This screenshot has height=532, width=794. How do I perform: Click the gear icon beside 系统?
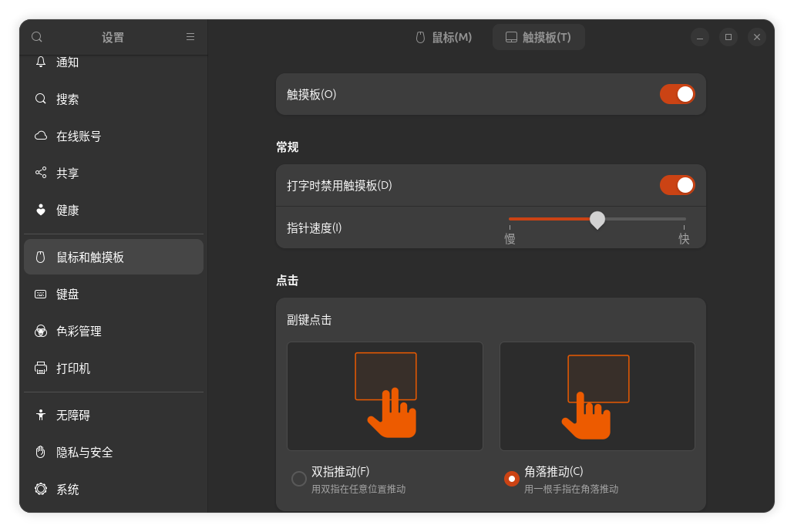[x=41, y=489]
